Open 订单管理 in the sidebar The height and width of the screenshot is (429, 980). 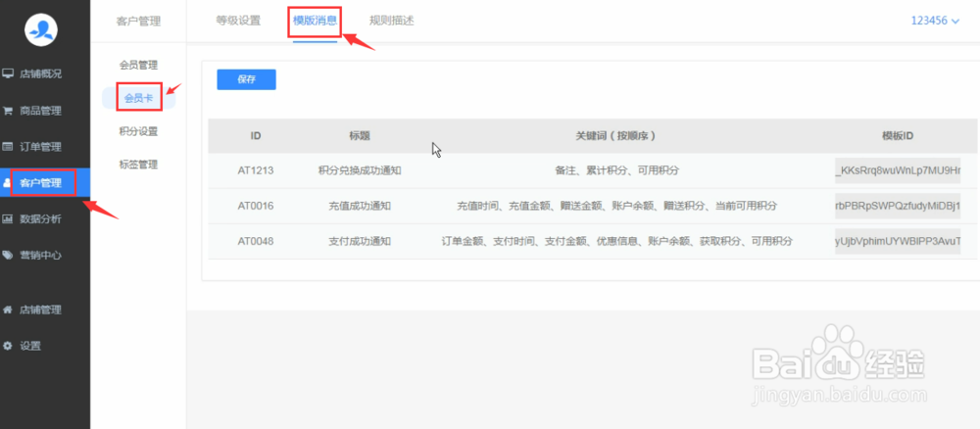click(x=40, y=147)
